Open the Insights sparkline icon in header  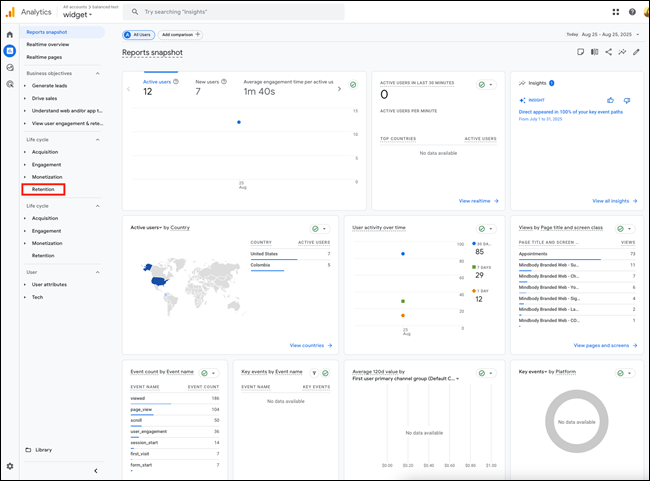(622, 52)
